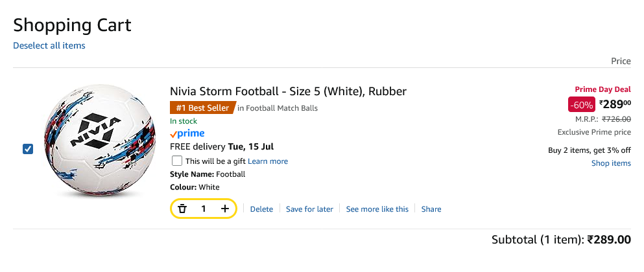Save the football for later
The width and height of the screenshot is (644, 272).
click(x=309, y=209)
